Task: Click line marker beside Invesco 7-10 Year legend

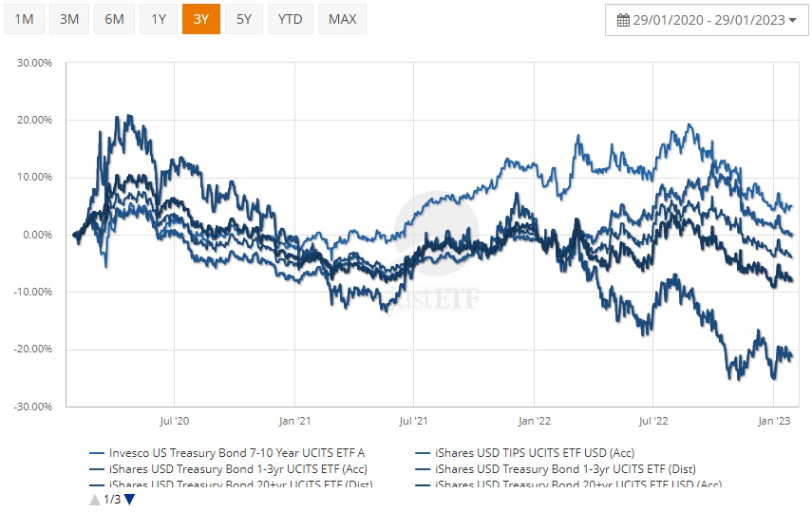Action: (96, 453)
